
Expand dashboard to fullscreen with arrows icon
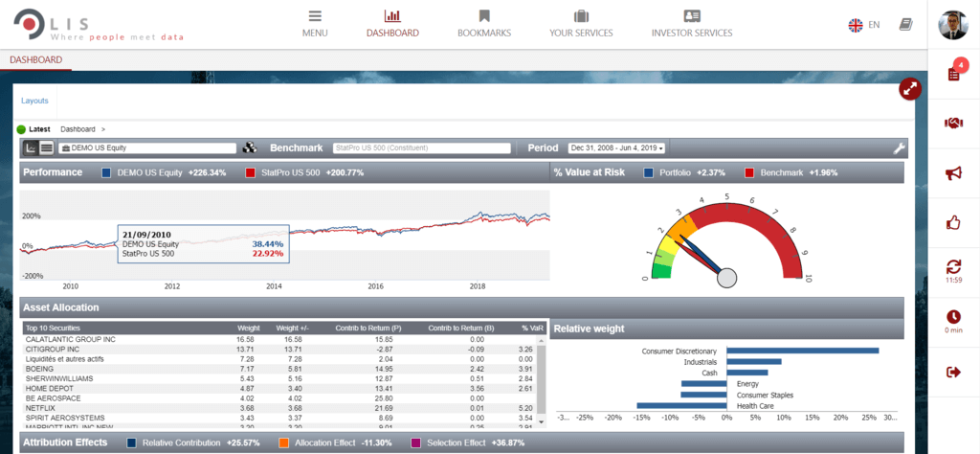(911, 89)
